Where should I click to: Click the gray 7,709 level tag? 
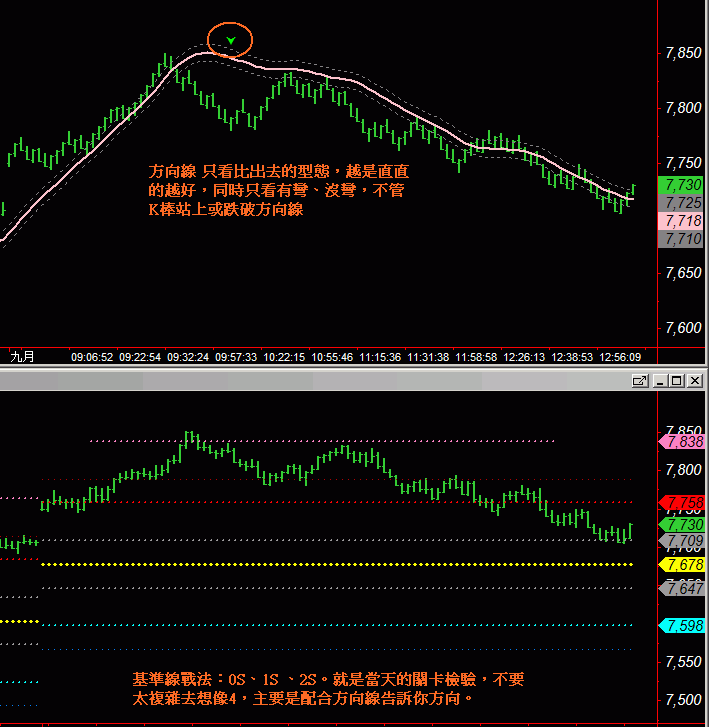click(x=682, y=541)
